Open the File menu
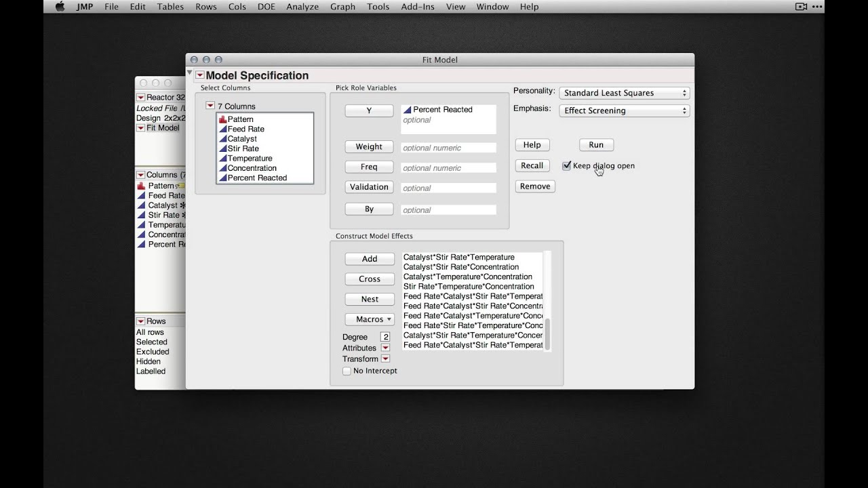The image size is (868, 488). tap(111, 7)
